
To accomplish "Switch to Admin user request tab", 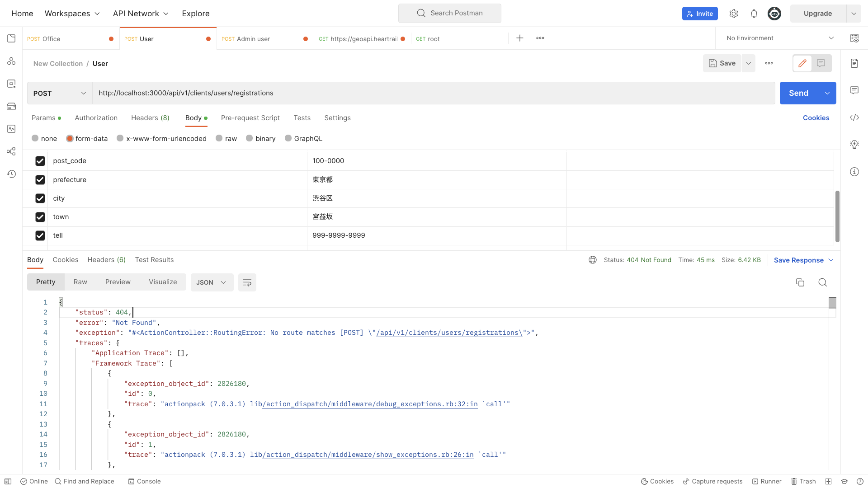I will tap(253, 39).
